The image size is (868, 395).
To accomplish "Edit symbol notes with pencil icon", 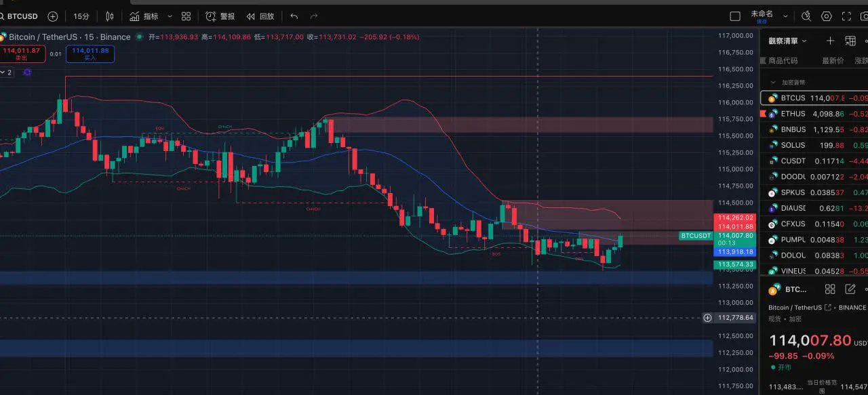I will pos(850,289).
